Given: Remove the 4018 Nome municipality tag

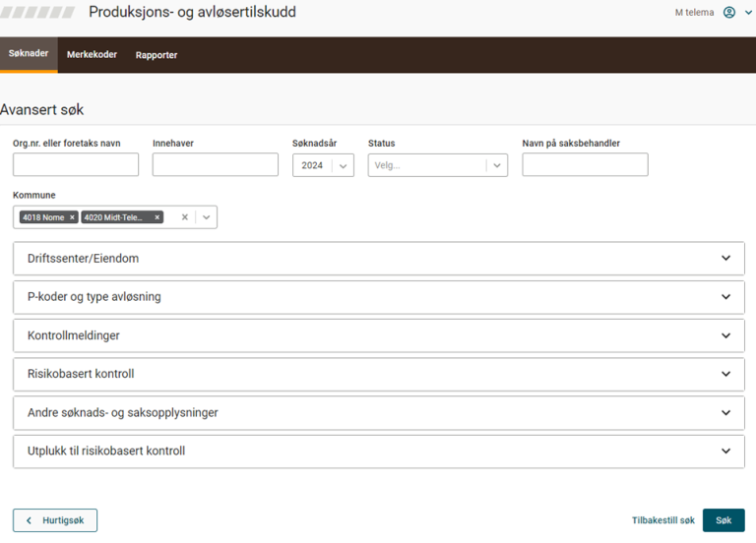Looking at the screenshot, I should click(x=72, y=217).
